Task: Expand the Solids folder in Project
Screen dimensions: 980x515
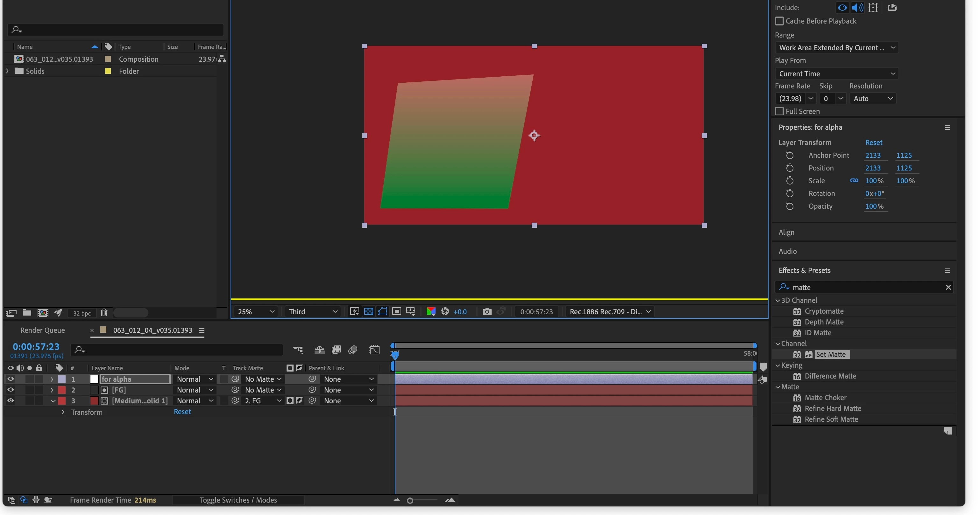Action: click(x=7, y=71)
